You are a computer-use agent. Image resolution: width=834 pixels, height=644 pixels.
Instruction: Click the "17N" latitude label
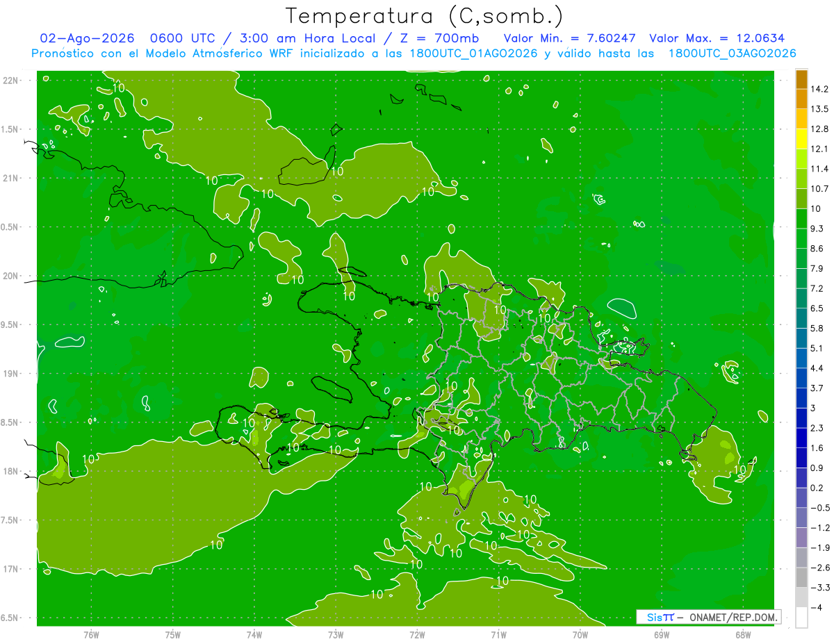tap(10, 569)
